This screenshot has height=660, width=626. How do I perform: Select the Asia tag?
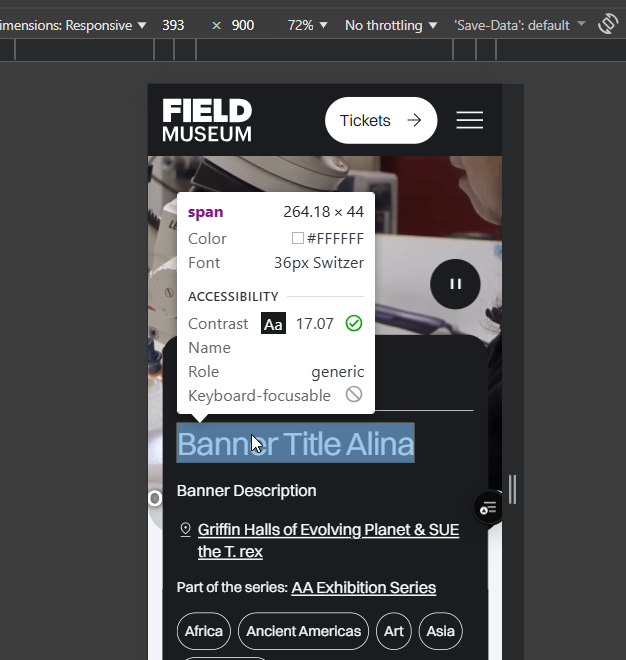click(440, 631)
